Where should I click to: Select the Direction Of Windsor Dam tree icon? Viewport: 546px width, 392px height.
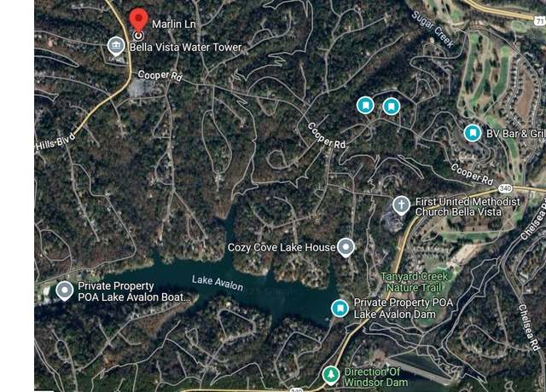click(331, 375)
